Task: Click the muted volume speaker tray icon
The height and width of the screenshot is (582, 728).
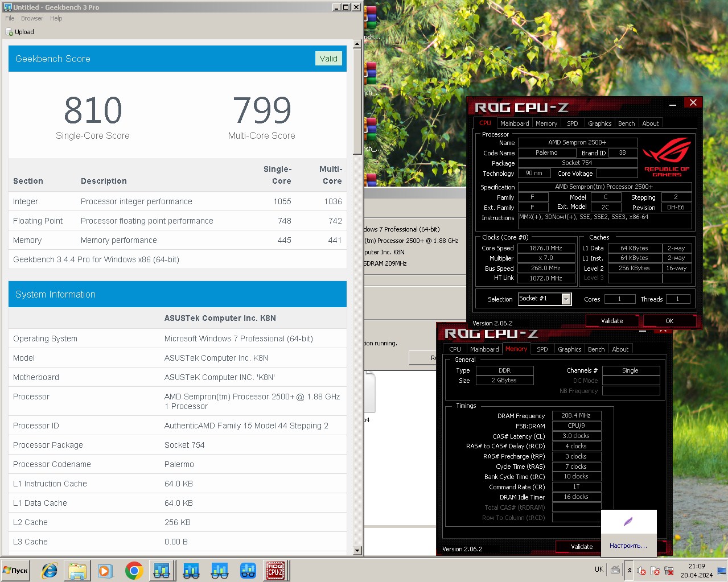Action: (641, 571)
